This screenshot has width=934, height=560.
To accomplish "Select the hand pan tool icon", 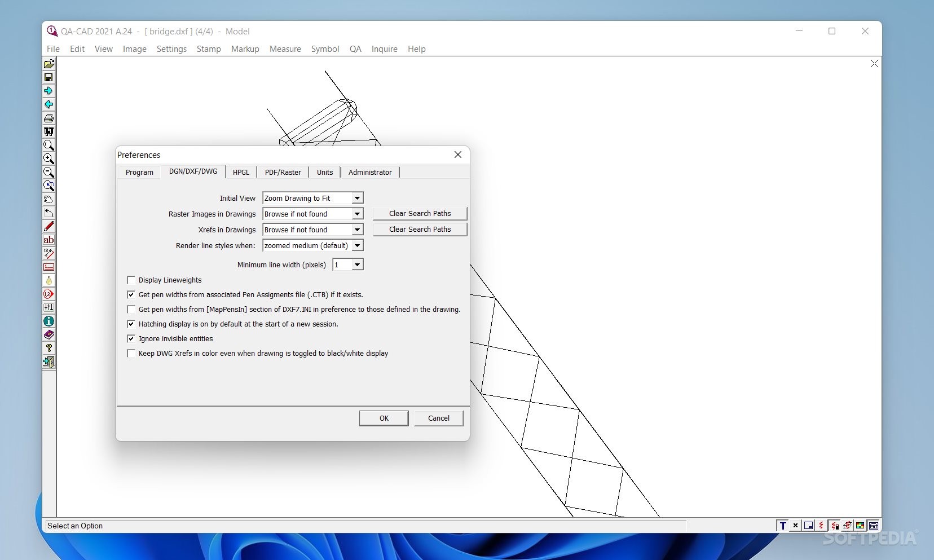I will pyautogui.click(x=49, y=199).
